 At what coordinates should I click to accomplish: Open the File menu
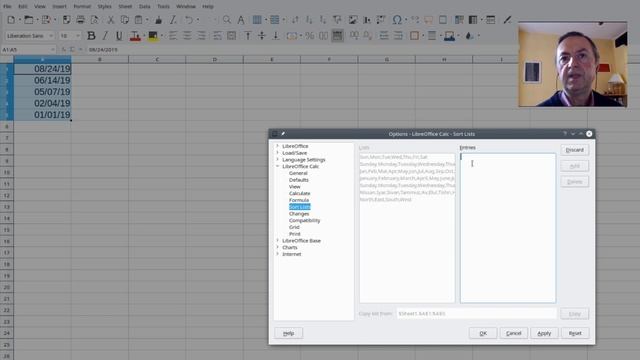(x=7, y=7)
